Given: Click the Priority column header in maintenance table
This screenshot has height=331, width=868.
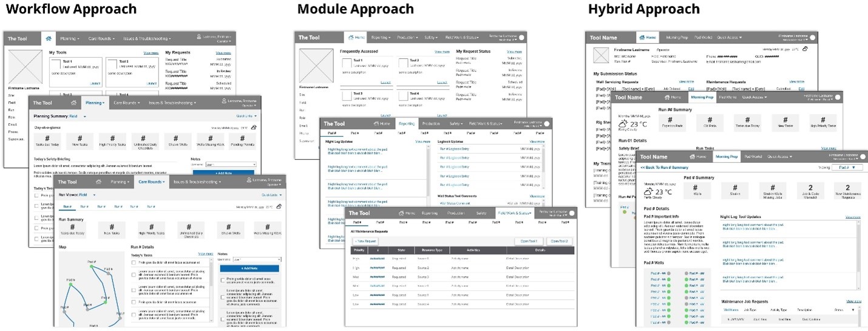Looking at the screenshot, I should click(359, 250).
